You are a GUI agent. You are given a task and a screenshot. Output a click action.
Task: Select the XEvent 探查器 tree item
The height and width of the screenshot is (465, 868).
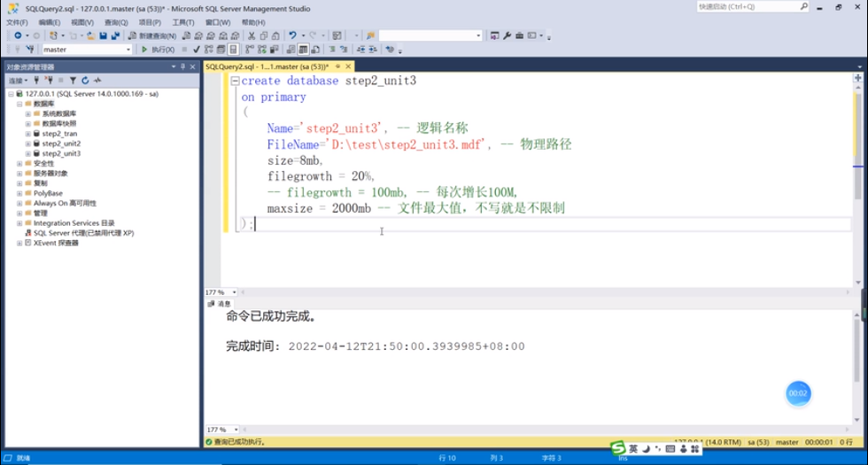click(x=56, y=243)
